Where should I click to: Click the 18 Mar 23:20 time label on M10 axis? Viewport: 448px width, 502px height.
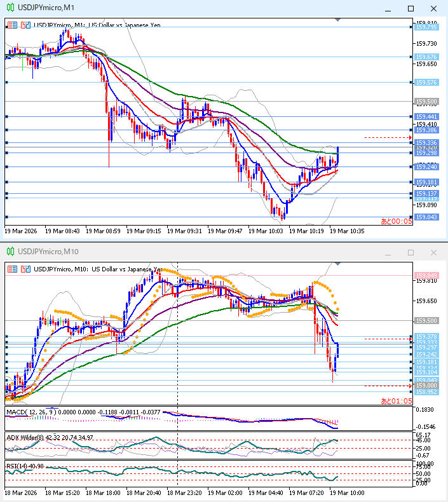pos(186,492)
